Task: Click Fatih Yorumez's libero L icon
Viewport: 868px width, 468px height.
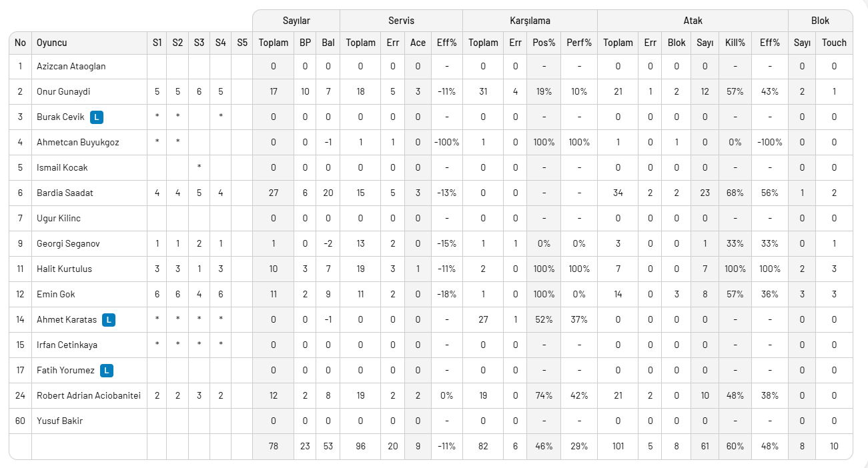Action: click(107, 370)
